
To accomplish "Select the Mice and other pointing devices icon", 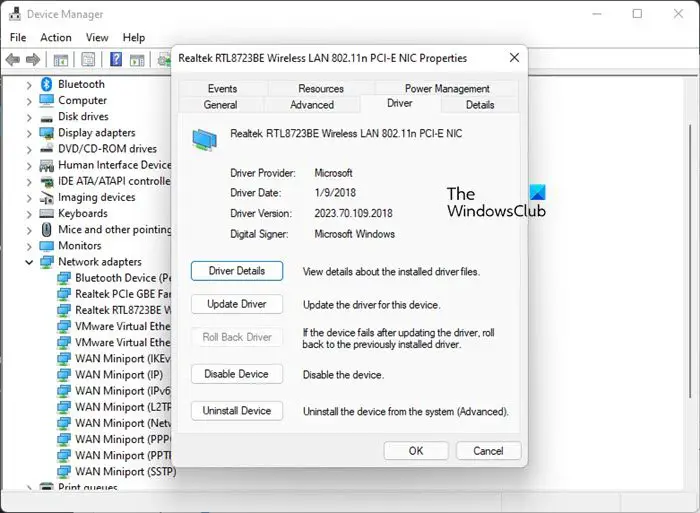I will tap(46, 229).
